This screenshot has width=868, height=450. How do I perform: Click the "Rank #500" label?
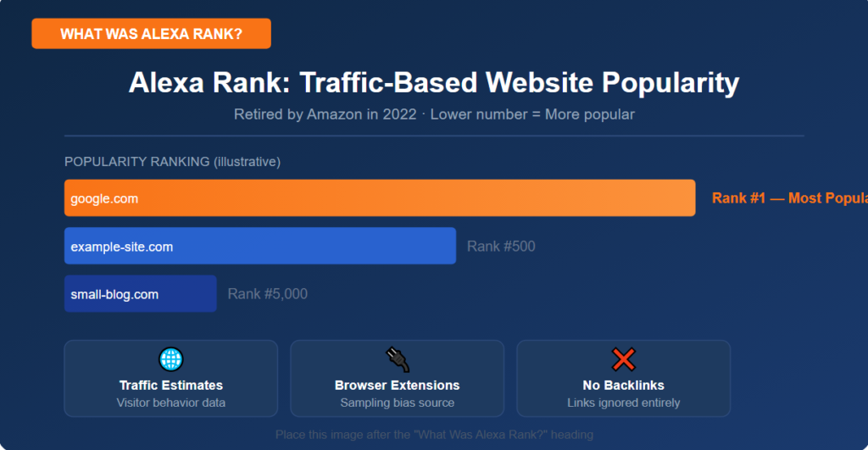[501, 247]
